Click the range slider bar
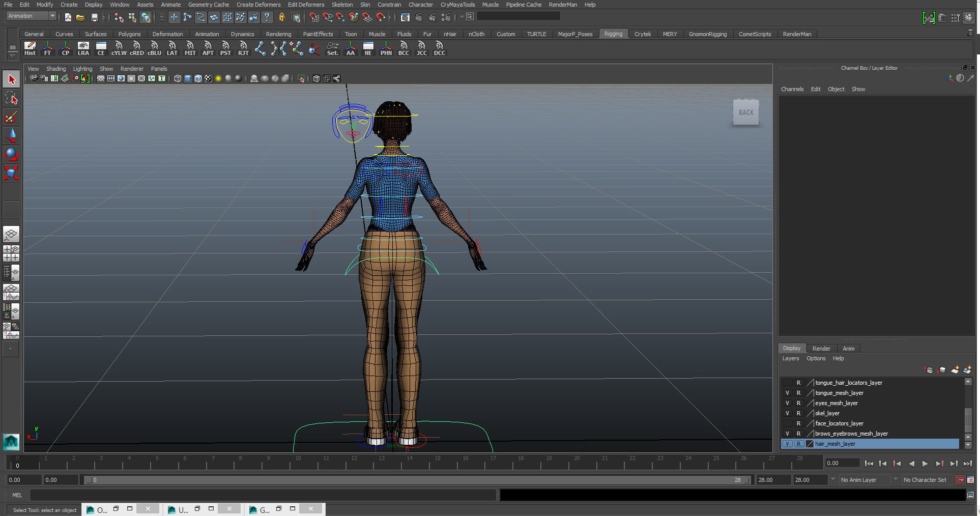Viewport: 980px width, 516px height. pos(417,480)
